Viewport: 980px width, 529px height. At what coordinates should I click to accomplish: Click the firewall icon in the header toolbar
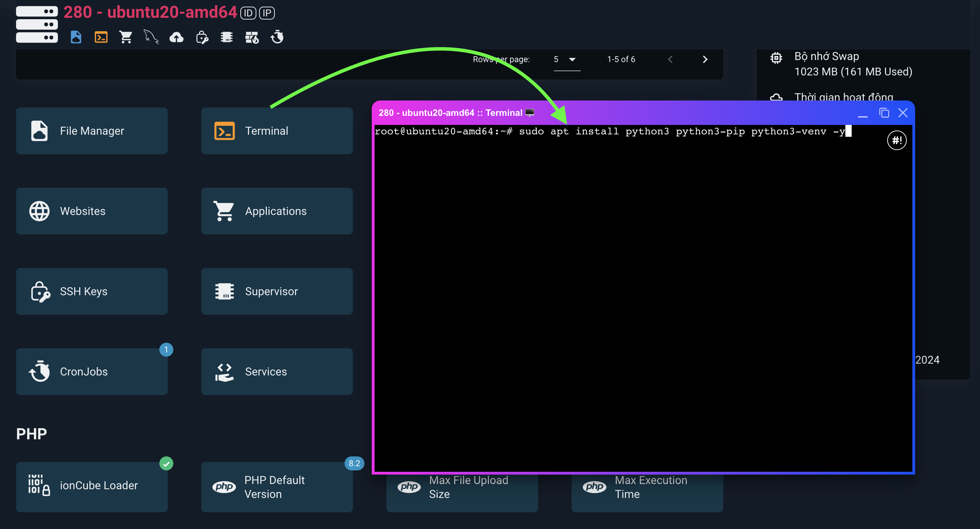[252, 37]
